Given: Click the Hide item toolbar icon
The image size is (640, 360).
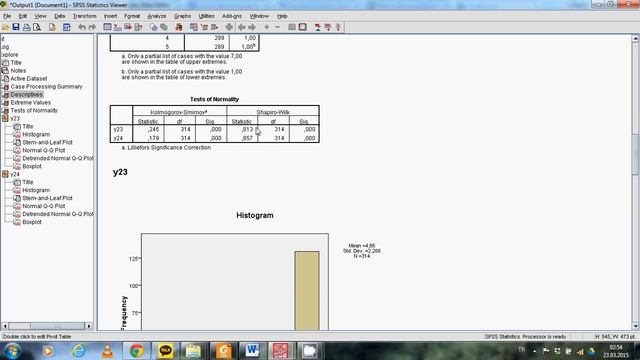Looking at the screenshot, I should [302, 27].
